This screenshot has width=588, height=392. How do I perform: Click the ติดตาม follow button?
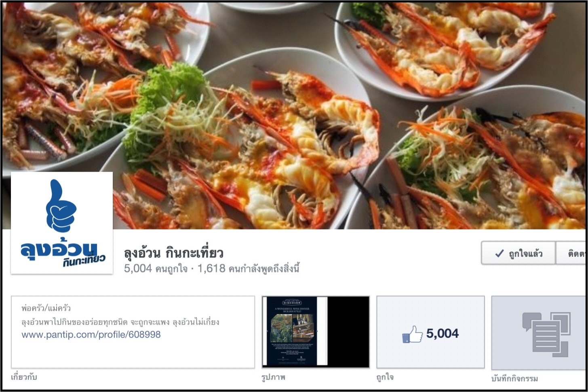tap(571, 253)
